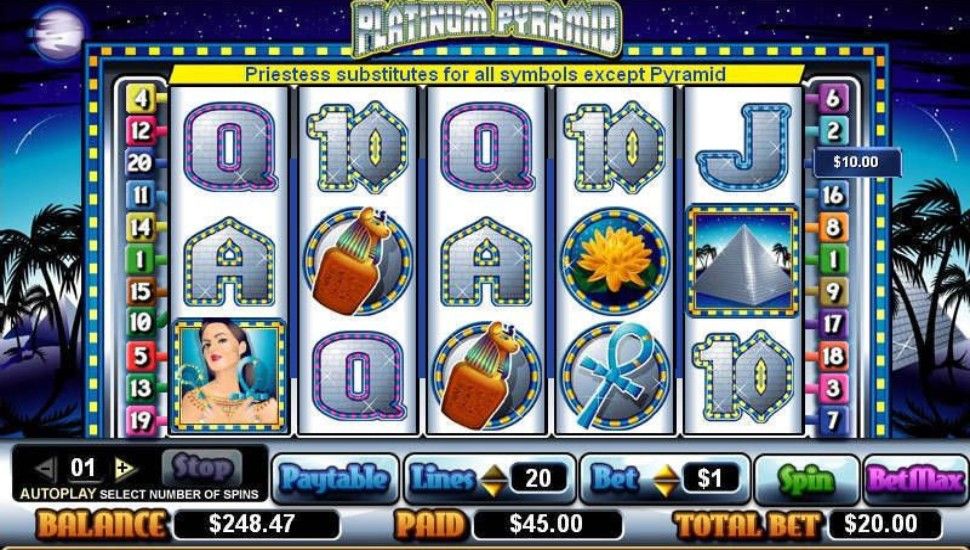Click the BetMax button
This screenshot has width=970, height=550.
point(916,480)
